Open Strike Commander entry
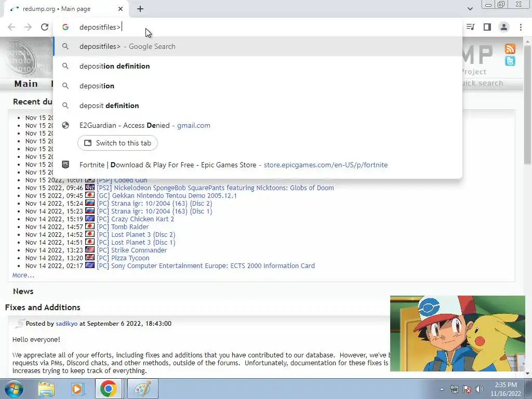 pos(131,250)
